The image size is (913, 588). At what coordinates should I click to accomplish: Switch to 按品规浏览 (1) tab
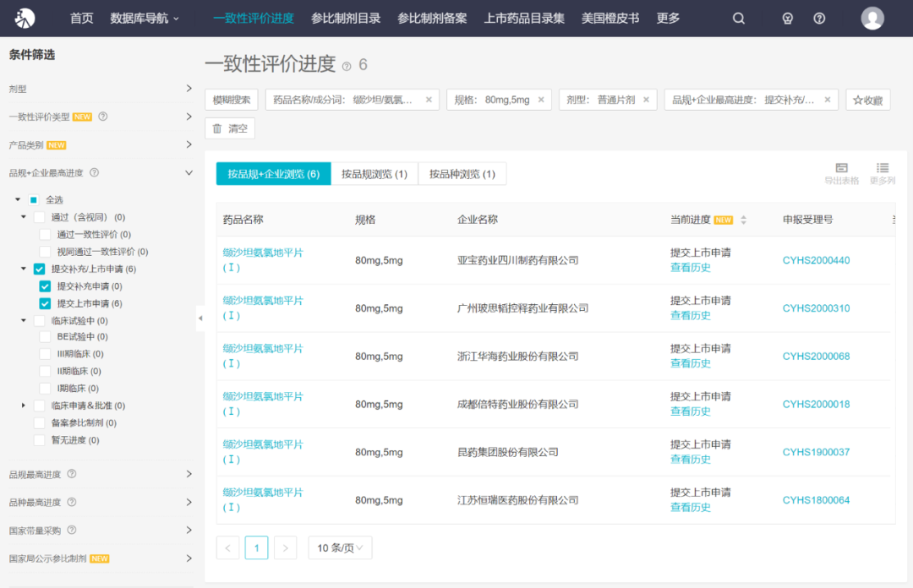[x=374, y=174]
